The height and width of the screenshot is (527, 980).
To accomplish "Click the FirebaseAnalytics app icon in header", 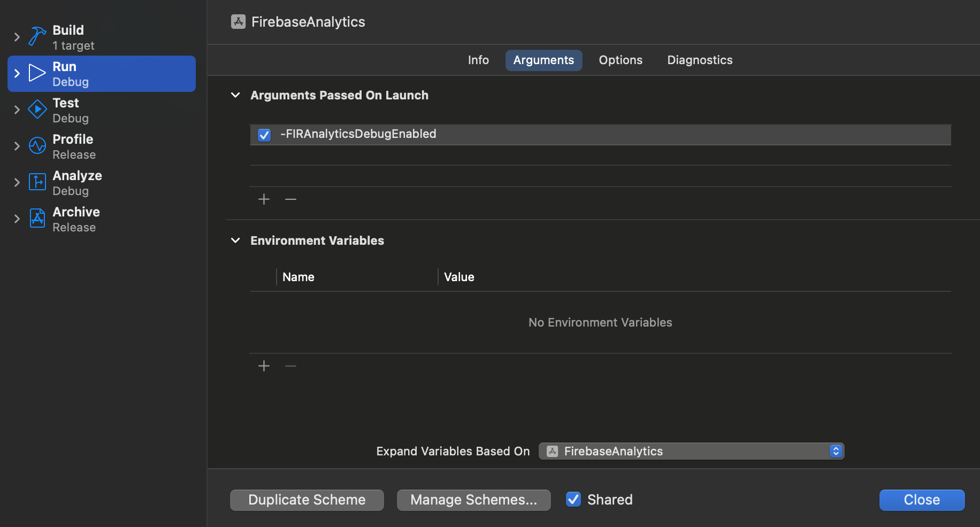I will (238, 21).
